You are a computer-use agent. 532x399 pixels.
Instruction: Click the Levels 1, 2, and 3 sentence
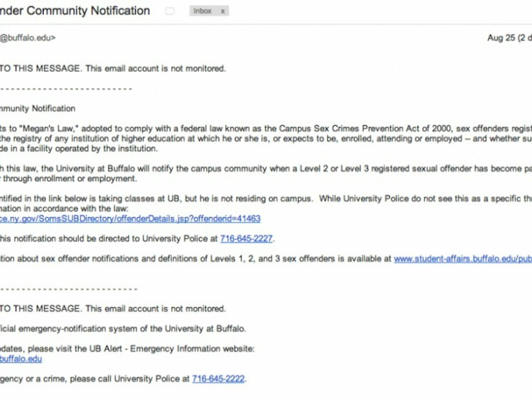(195, 259)
